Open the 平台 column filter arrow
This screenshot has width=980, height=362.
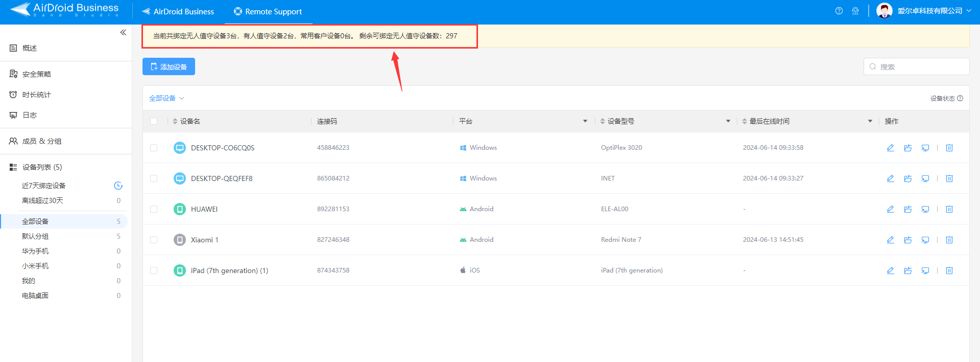click(x=585, y=121)
